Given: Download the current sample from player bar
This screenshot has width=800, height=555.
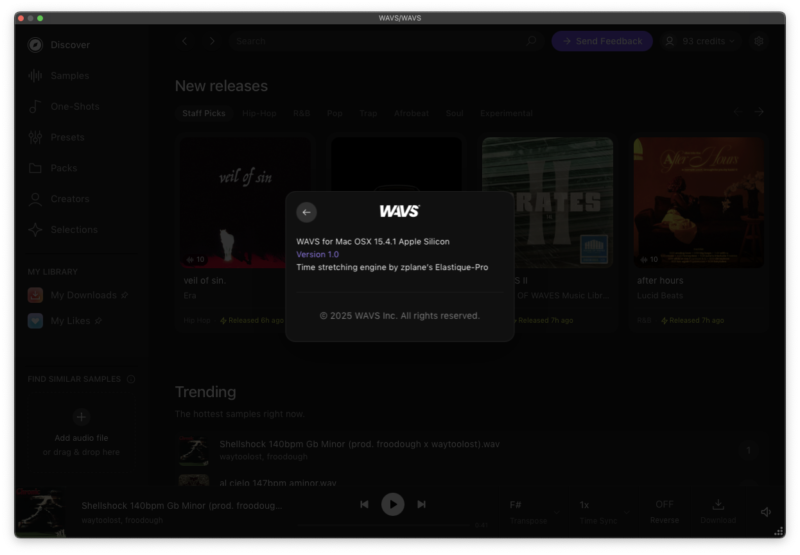Looking at the screenshot, I should (x=718, y=510).
